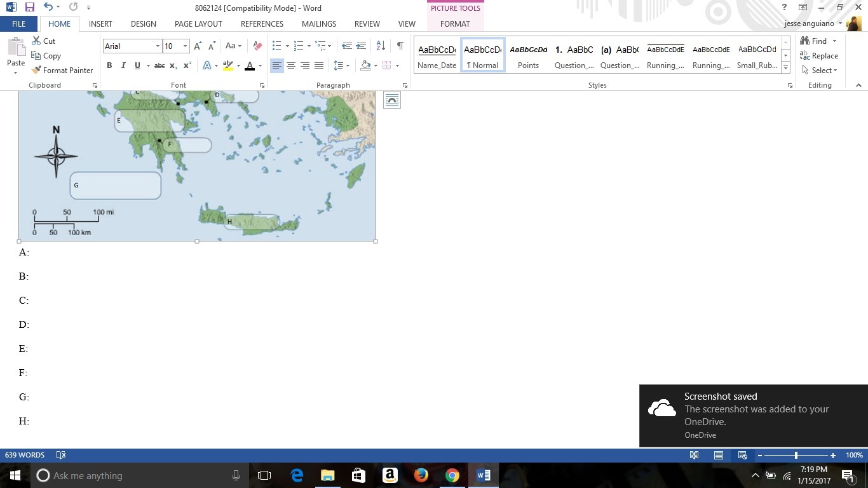Expand the font size dropdown
The width and height of the screenshot is (868, 488).
tap(185, 46)
